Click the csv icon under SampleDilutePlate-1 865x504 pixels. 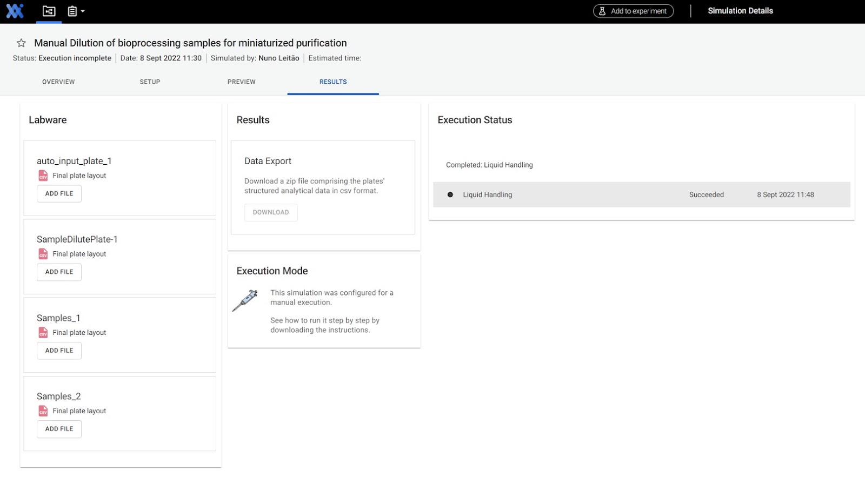(x=43, y=254)
